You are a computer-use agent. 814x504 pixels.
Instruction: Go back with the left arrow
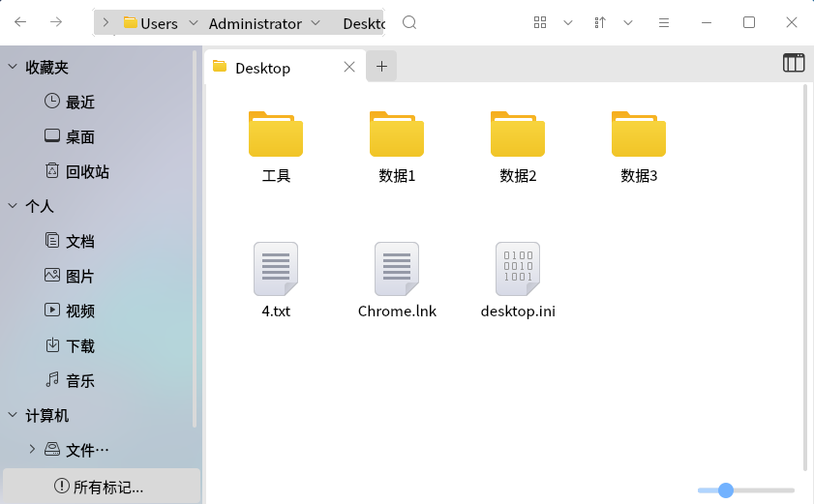[x=19, y=22]
